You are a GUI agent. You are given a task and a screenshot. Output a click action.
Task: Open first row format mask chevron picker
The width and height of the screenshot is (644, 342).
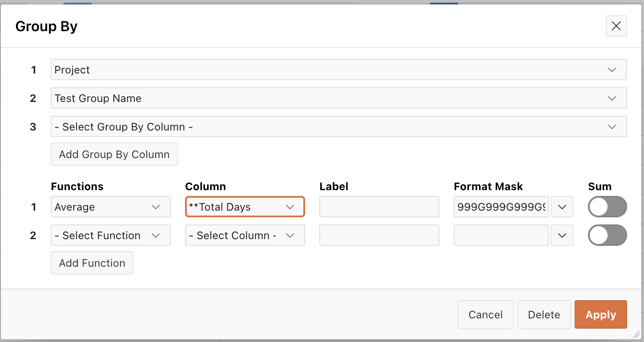click(562, 207)
